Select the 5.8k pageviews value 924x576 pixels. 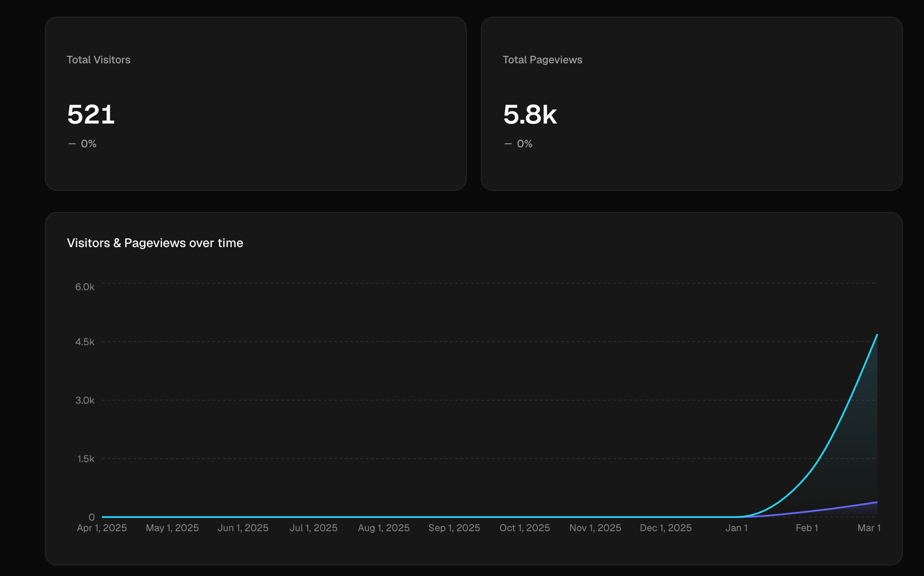coord(530,115)
